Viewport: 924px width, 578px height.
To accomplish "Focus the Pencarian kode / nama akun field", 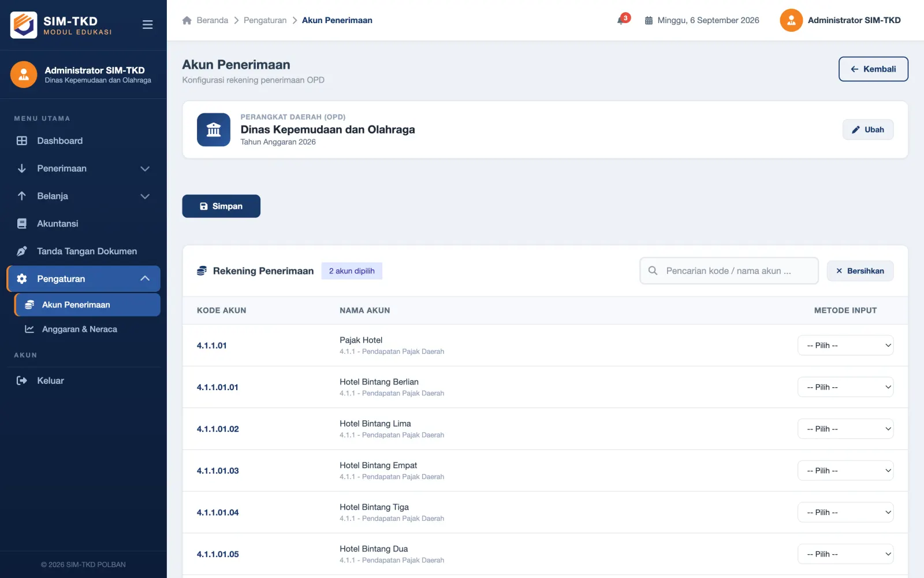I will point(729,271).
